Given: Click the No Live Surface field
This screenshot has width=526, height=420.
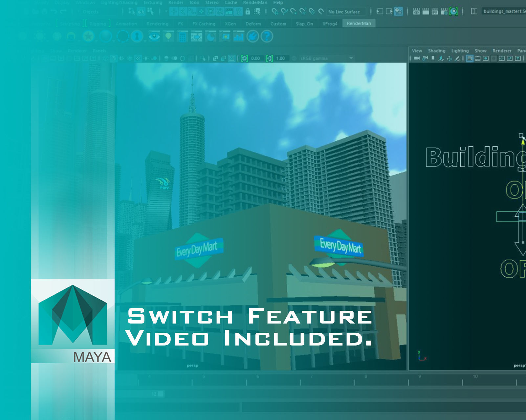Looking at the screenshot, I should (x=346, y=12).
